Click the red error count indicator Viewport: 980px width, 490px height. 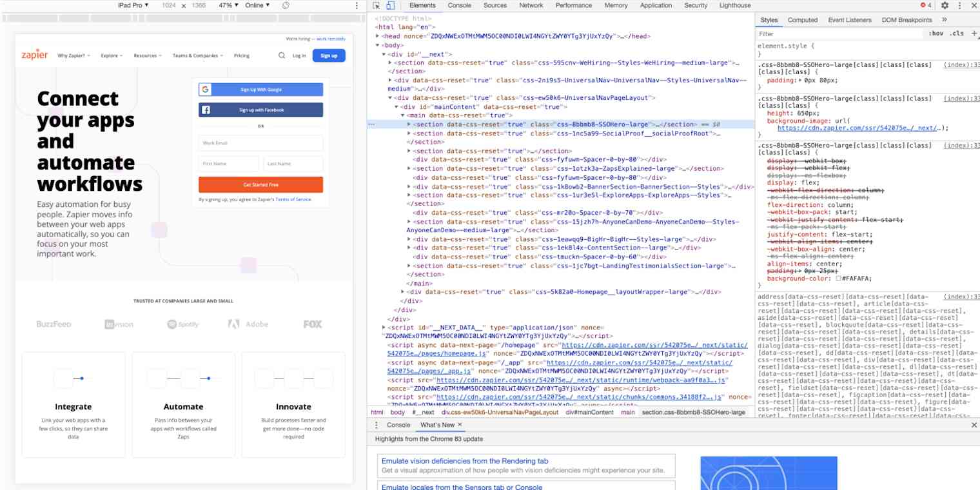[x=926, y=5]
